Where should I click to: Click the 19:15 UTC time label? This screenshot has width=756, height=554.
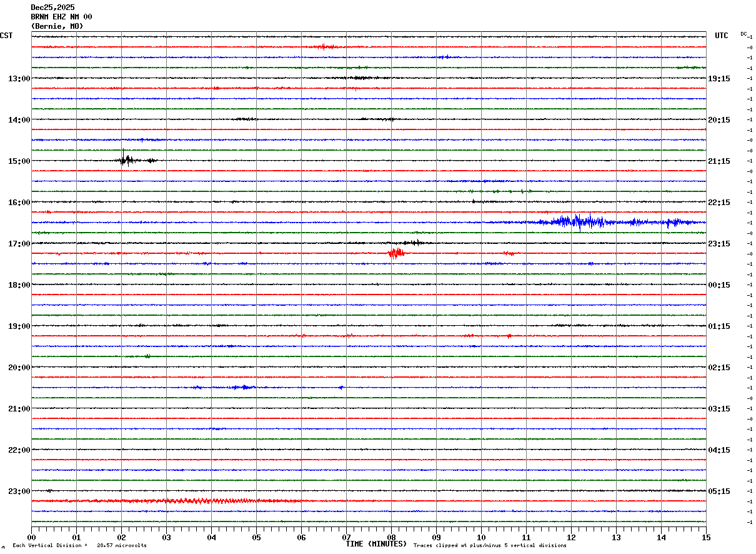719,79
